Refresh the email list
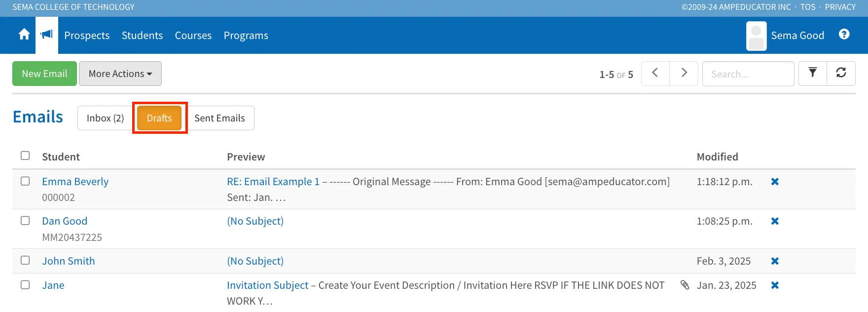This screenshot has height=312, width=868. [x=841, y=74]
